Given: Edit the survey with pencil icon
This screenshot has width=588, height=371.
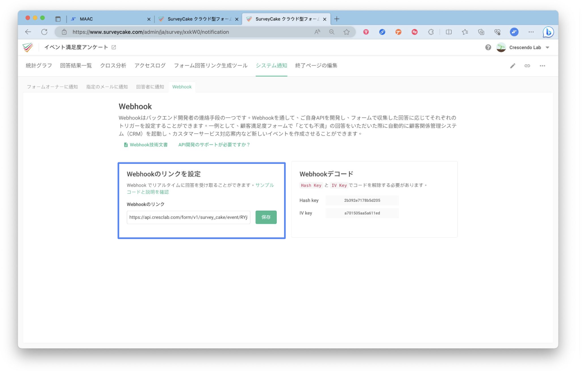Looking at the screenshot, I should tap(513, 66).
